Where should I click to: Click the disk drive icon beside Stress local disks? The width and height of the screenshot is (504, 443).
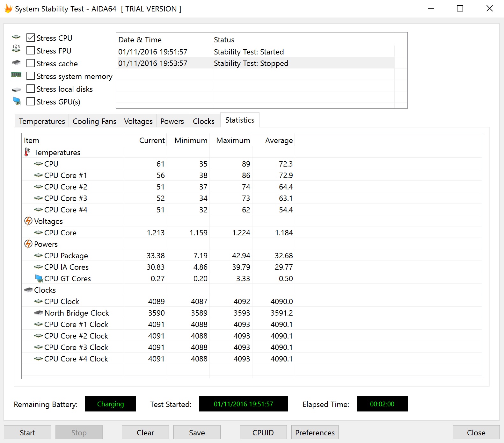click(x=16, y=90)
